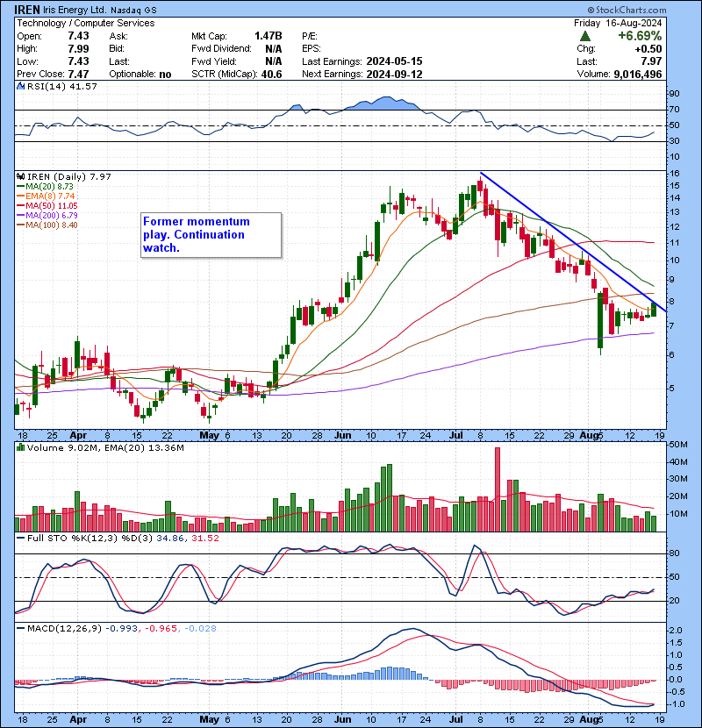Image resolution: width=702 pixels, height=728 pixels.
Task: Click the Volume value 9,016,496
Action: pyautogui.click(x=638, y=74)
